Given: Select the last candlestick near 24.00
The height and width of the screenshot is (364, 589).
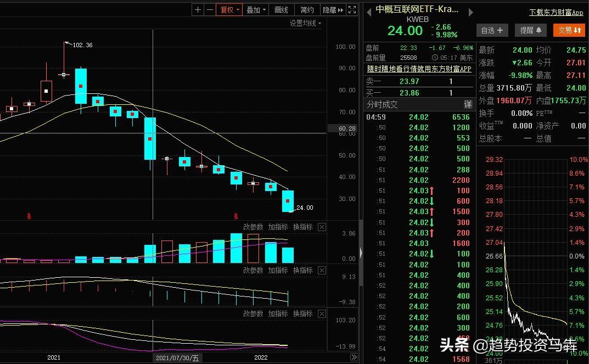Looking at the screenshot, I should click(x=288, y=201).
